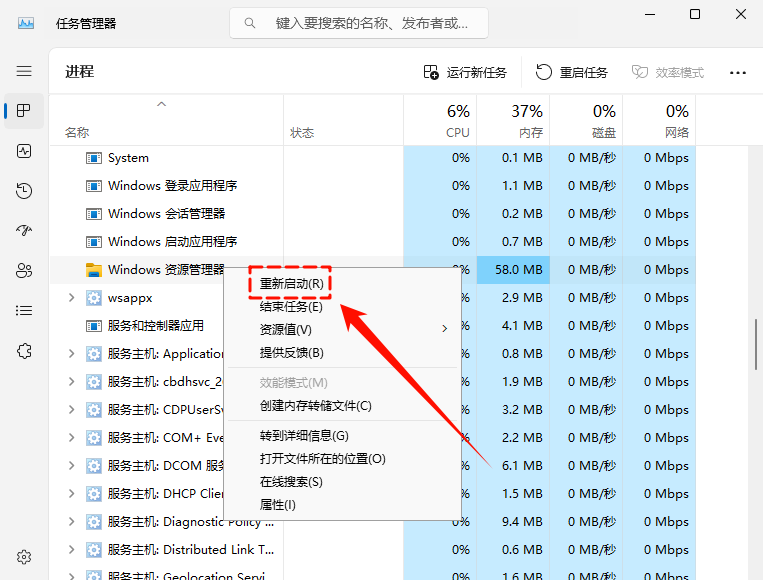Open the 资源值(V) submenu

tap(342, 329)
